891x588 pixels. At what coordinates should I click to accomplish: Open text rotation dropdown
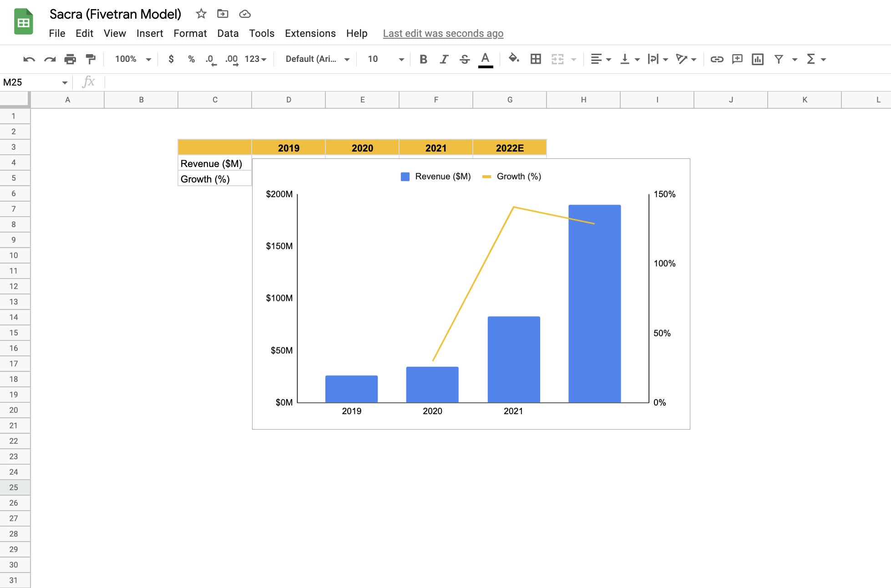(x=686, y=59)
